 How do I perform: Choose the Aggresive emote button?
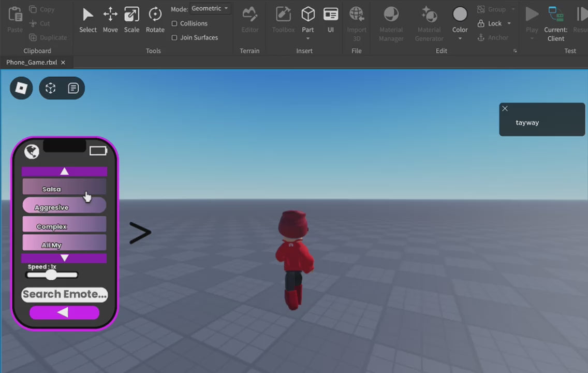click(64, 206)
